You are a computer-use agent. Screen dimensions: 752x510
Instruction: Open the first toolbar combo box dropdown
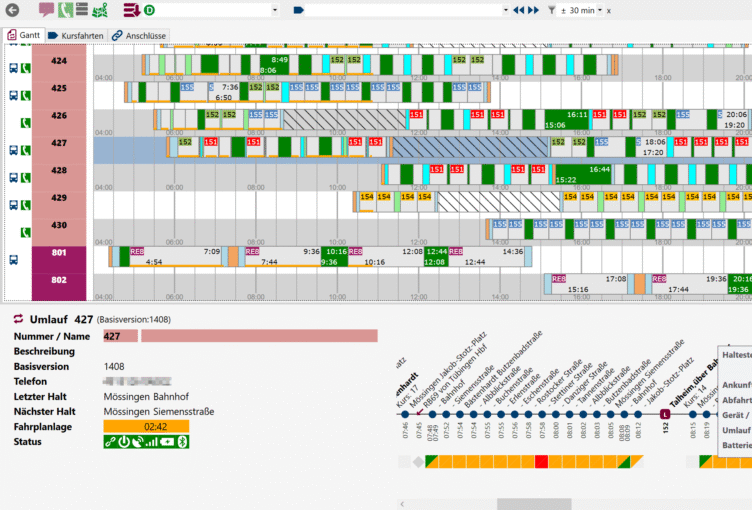coord(275,10)
